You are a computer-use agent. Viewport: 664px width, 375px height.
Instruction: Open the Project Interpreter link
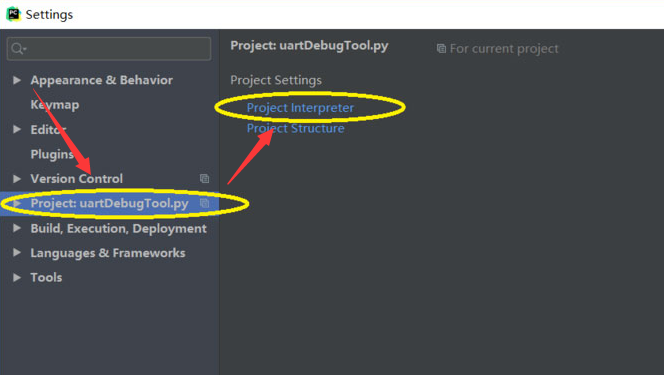point(300,108)
